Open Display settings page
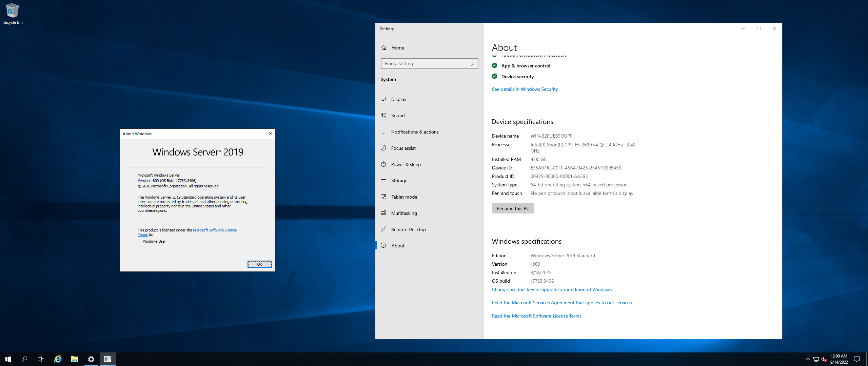 coord(429,99)
